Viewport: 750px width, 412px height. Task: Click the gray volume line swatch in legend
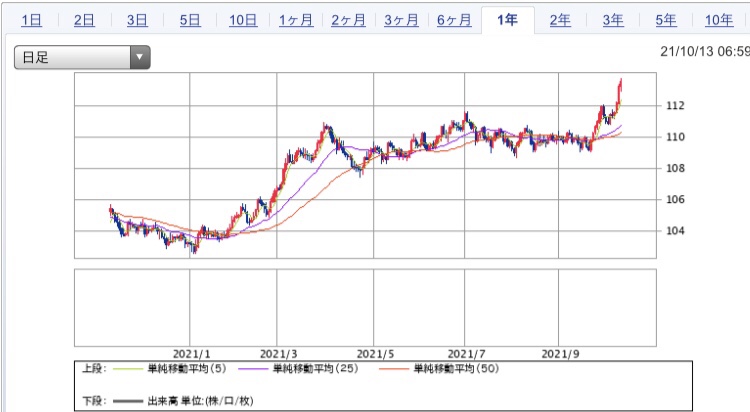point(128,401)
